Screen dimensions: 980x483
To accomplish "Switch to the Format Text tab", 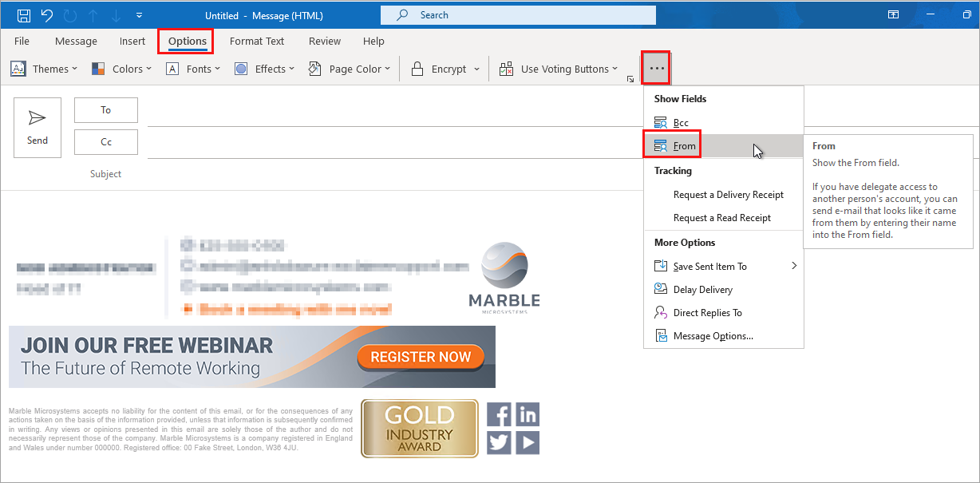I will 257,42.
